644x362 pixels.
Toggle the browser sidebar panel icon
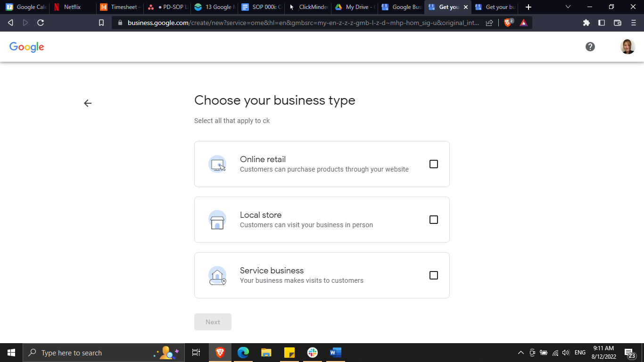click(602, 23)
